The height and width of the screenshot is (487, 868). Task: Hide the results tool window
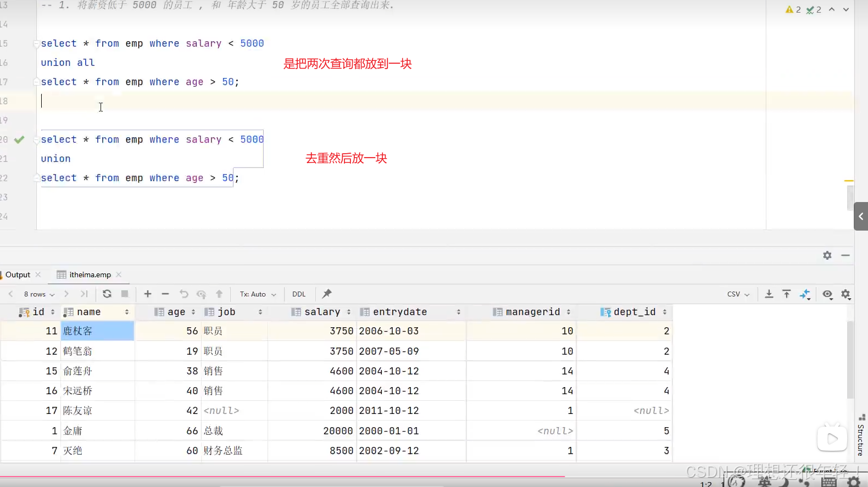point(845,255)
